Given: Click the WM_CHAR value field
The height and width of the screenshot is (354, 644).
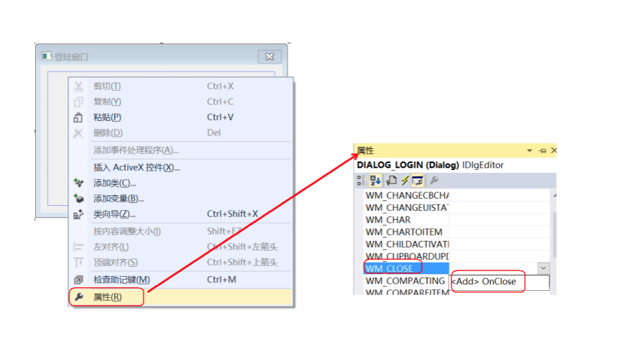Looking at the screenshot, I should point(499,220).
